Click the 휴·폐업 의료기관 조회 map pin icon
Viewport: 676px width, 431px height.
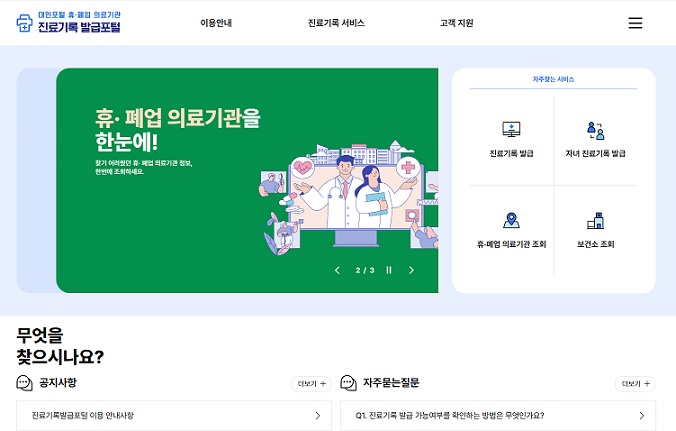(x=511, y=220)
